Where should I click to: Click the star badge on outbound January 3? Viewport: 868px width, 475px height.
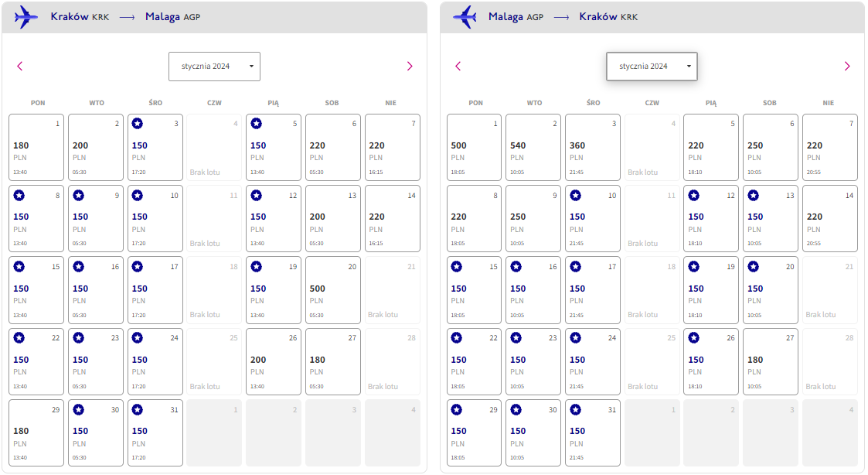pos(138,124)
